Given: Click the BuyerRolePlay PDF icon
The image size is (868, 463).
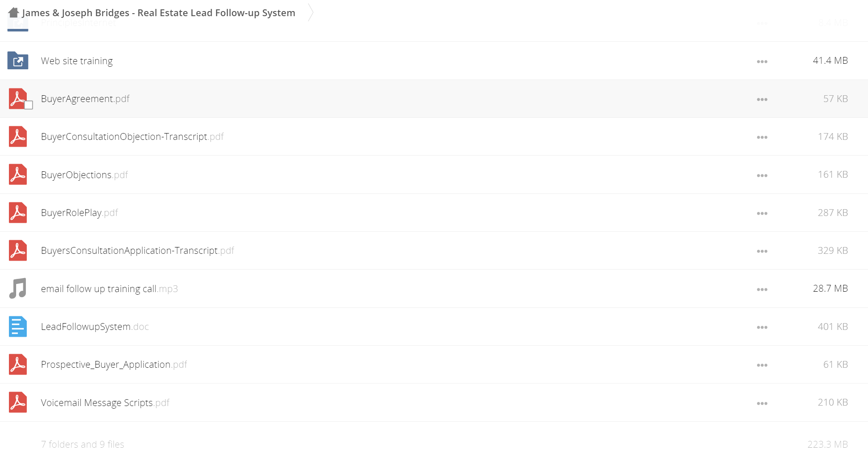Looking at the screenshot, I should (18, 213).
